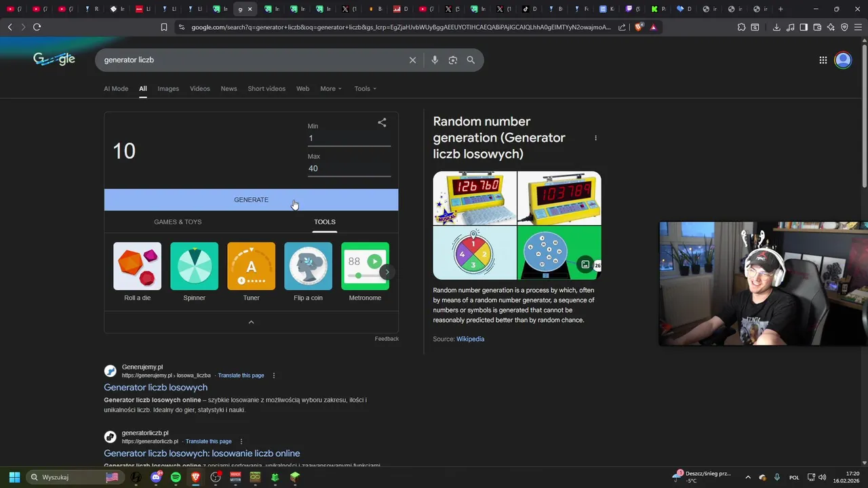This screenshot has height=488, width=868.
Task: Open the Brave VPN shield icon
Action: (x=844, y=27)
